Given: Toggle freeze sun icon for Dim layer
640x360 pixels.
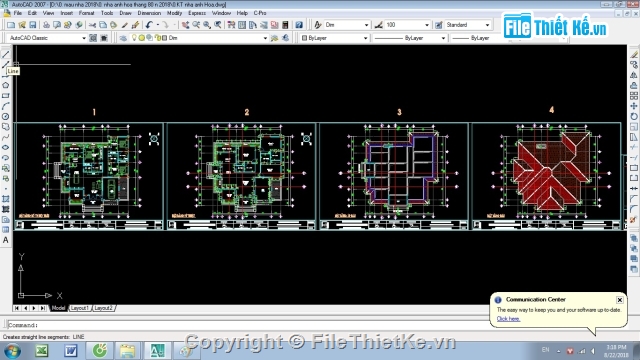Looking at the screenshot, I should (141, 38).
